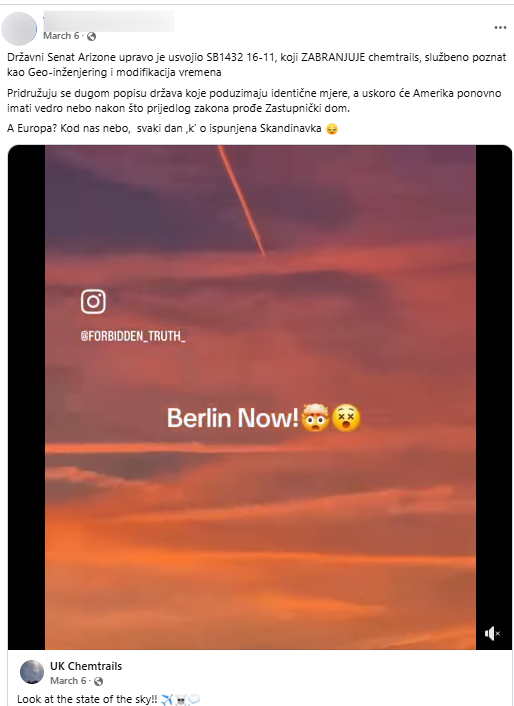
Task: Open the three-dot post options menu
Action: [500, 28]
